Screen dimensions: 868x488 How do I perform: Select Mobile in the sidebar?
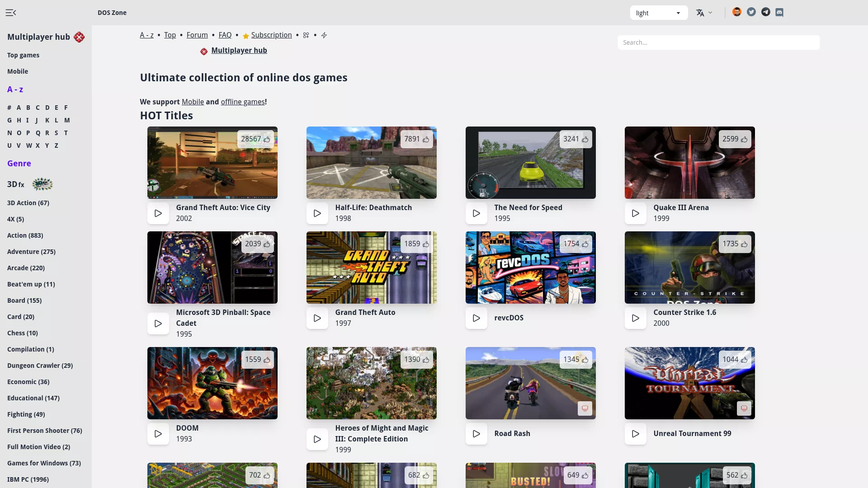point(18,71)
